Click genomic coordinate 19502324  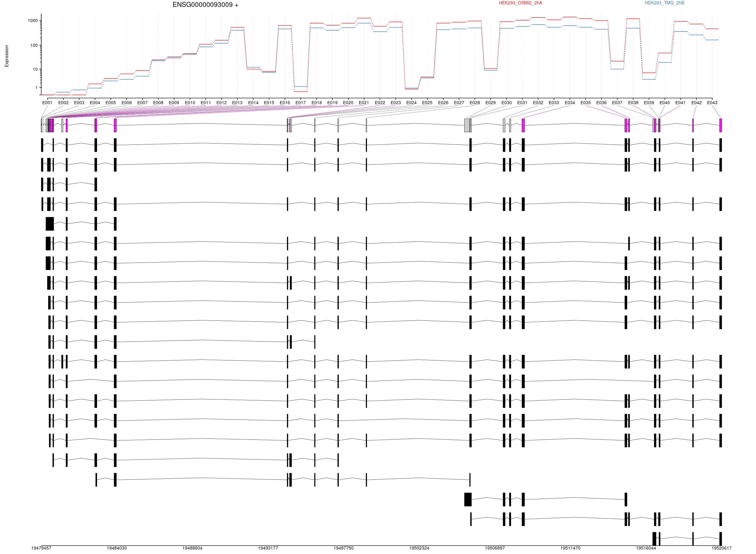419,548
